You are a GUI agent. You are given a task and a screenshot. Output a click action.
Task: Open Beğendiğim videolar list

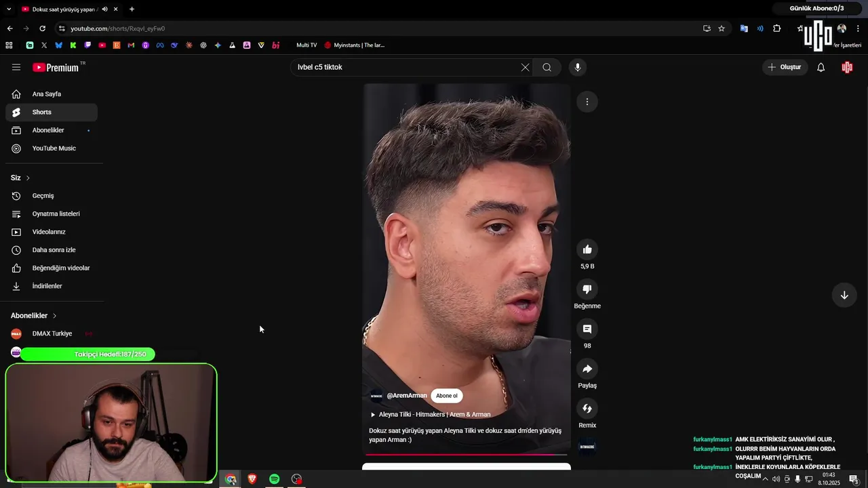(52, 268)
